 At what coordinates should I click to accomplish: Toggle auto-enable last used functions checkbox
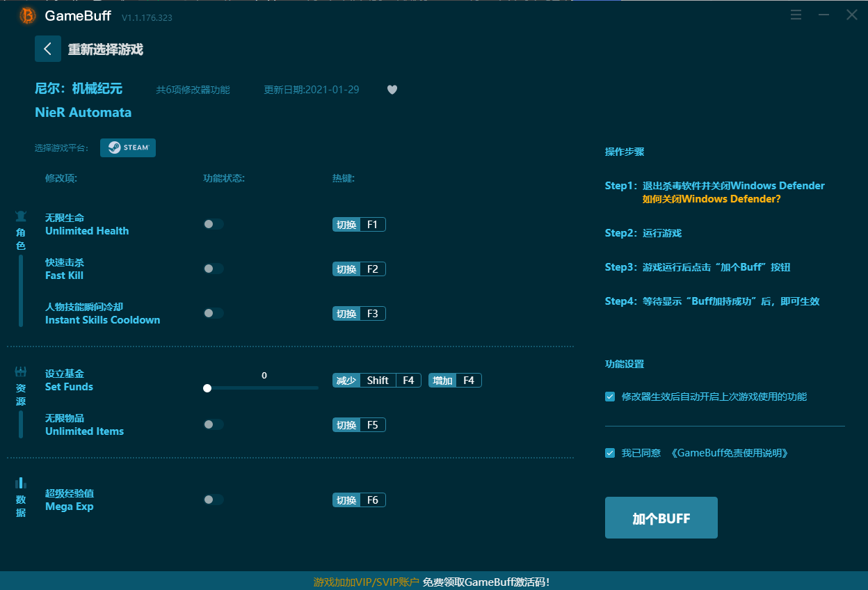pos(610,397)
